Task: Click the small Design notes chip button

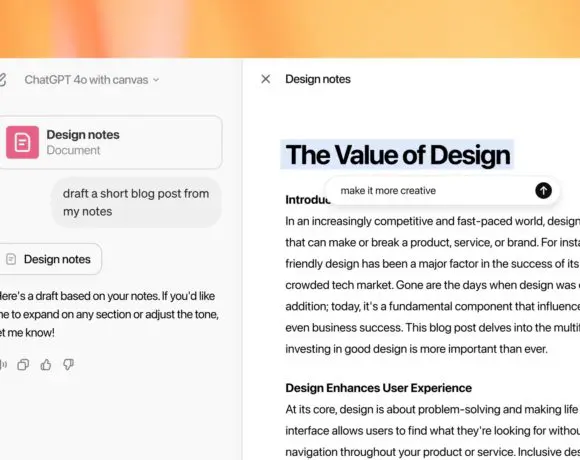Action: pyautogui.click(x=50, y=259)
